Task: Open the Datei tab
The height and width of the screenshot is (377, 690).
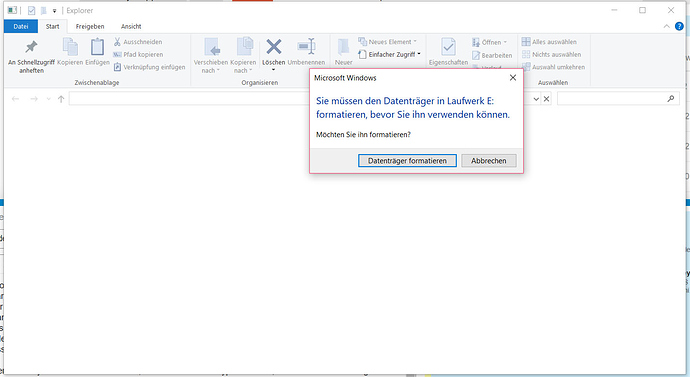Action: coord(21,26)
